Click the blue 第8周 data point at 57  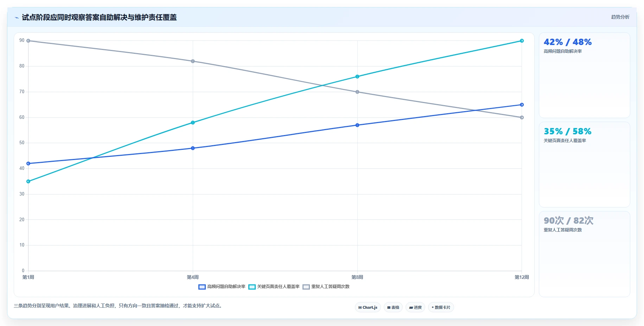click(357, 125)
